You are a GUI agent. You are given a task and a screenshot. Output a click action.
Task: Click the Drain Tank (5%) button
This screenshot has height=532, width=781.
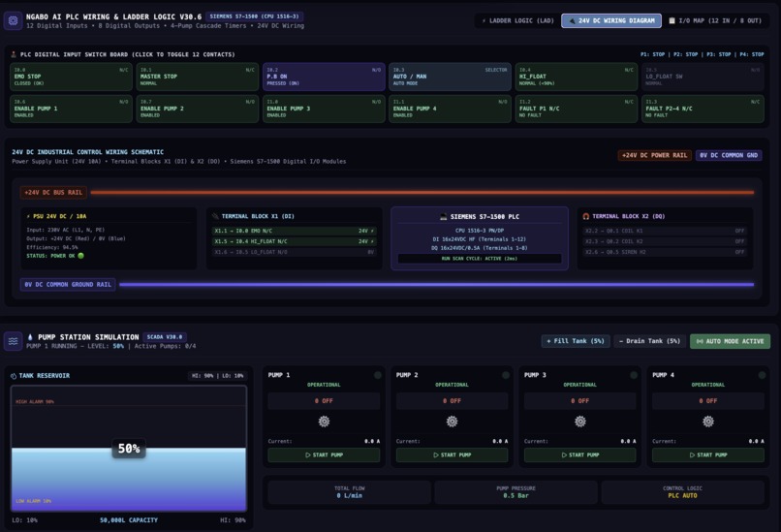click(649, 341)
